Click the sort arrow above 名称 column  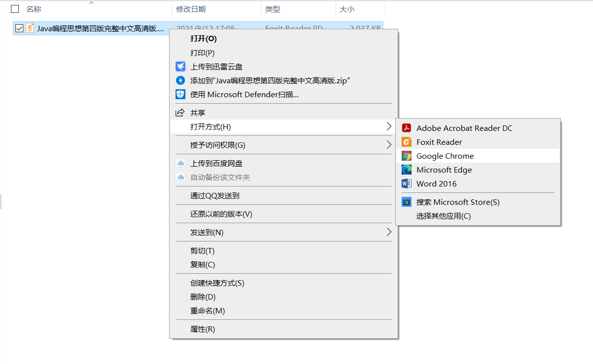pos(90,3)
